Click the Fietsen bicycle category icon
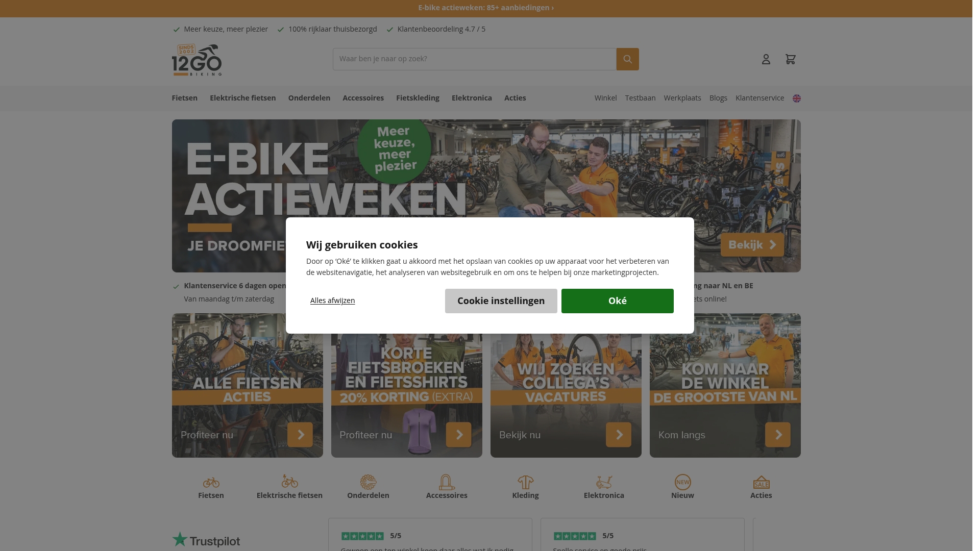The width and height of the screenshot is (980, 551). pyautogui.click(x=211, y=482)
